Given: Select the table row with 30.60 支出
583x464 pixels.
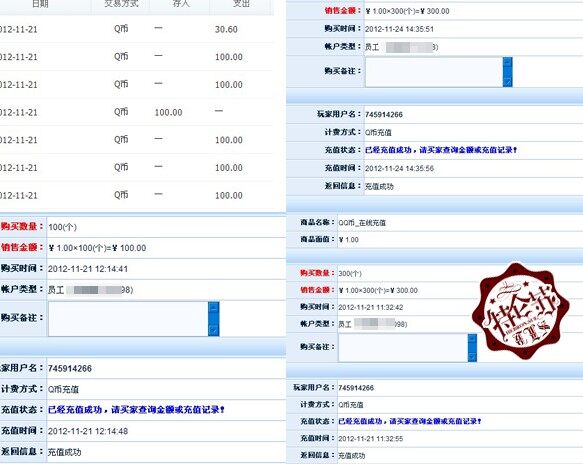Looking at the screenshot, I should [136, 29].
